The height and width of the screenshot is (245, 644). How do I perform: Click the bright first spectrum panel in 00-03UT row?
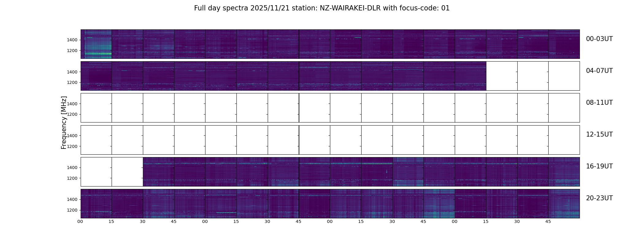click(x=96, y=44)
